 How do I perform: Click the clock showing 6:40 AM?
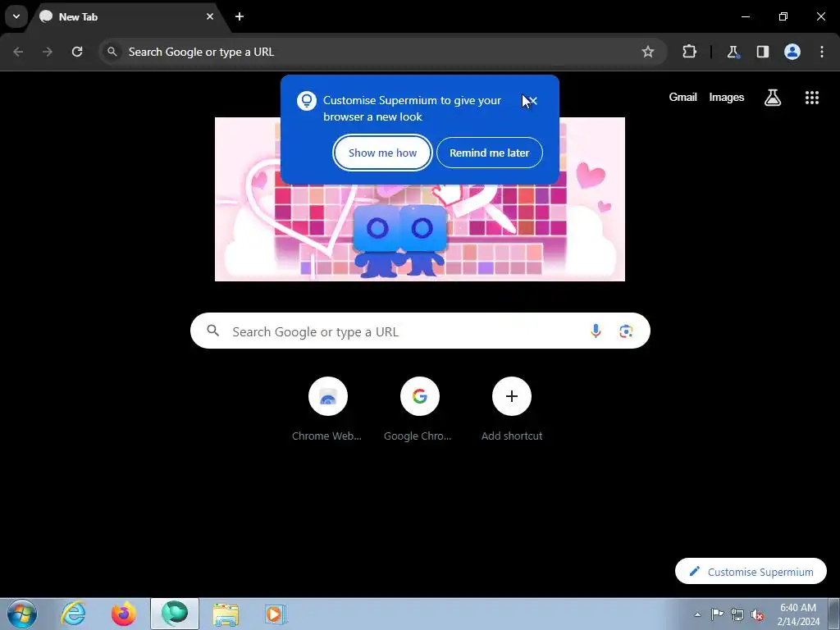click(797, 614)
